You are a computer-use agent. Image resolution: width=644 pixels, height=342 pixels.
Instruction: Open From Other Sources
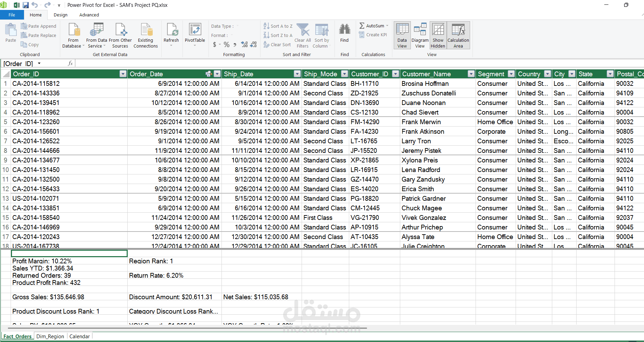click(120, 35)
